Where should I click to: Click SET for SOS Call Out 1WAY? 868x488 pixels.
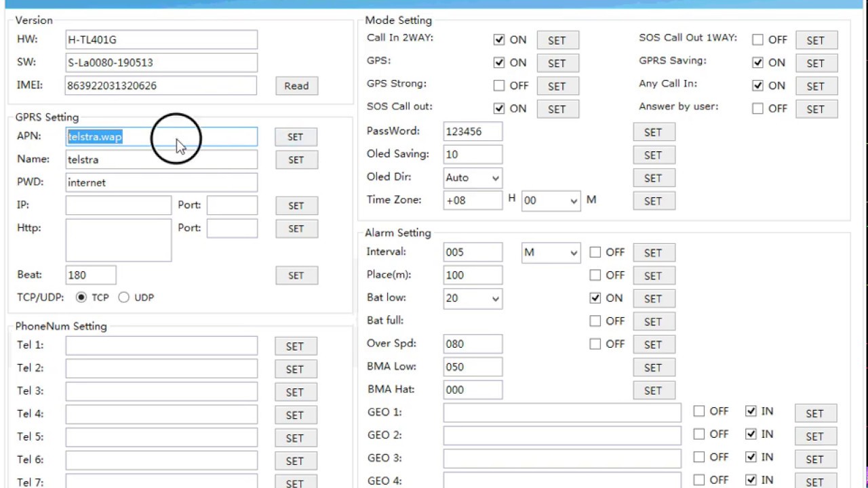(x=816, y=41)
